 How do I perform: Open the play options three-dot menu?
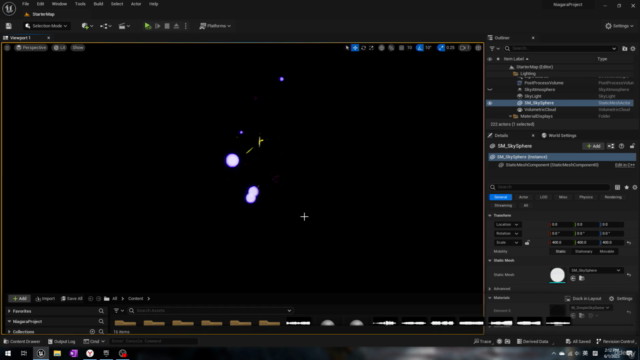[186, 26]
